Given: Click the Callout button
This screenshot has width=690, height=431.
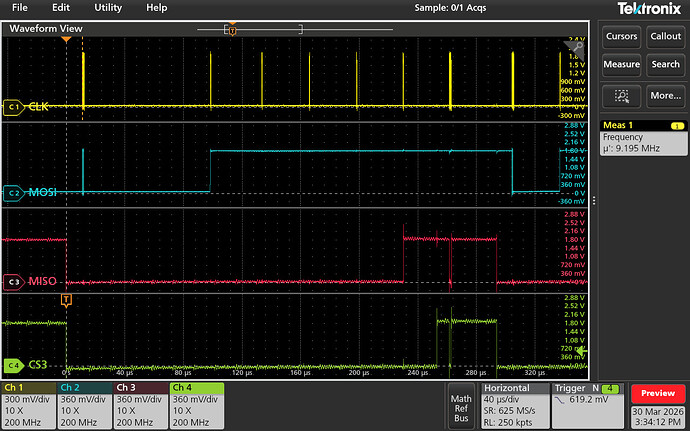Looking at the screenshot, I should tap(665, 37).
